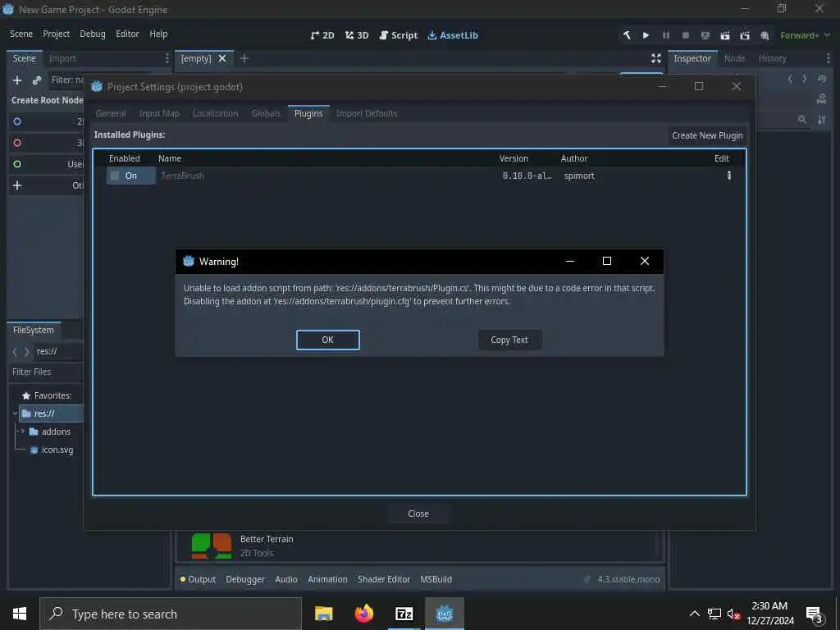The width and height of the screenshot is (840, 630).
Task: Click the Build project hammer icon
Action: click(x=626, y=35)
